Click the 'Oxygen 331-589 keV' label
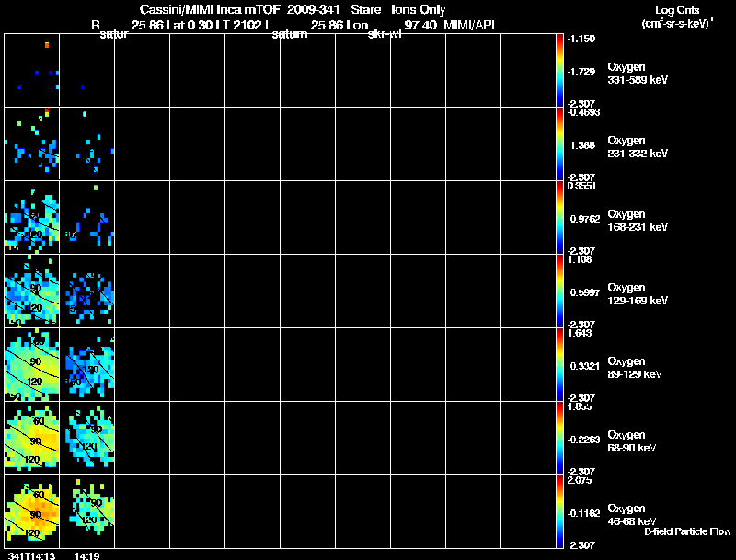Image resolution: width=736 pixels, height=560 pixels. [638, 74]
